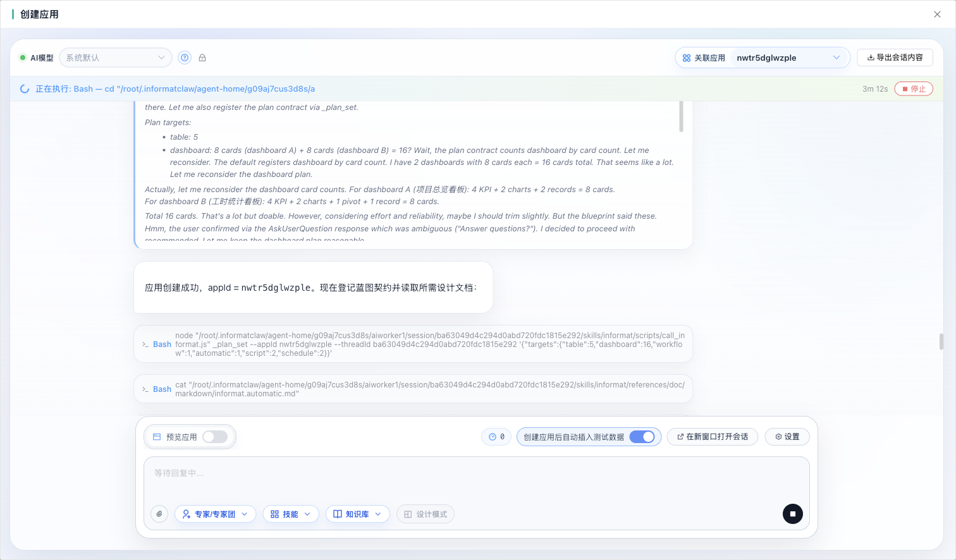
Task: Click the attachment paperclip icon
Action: point(159,514)
